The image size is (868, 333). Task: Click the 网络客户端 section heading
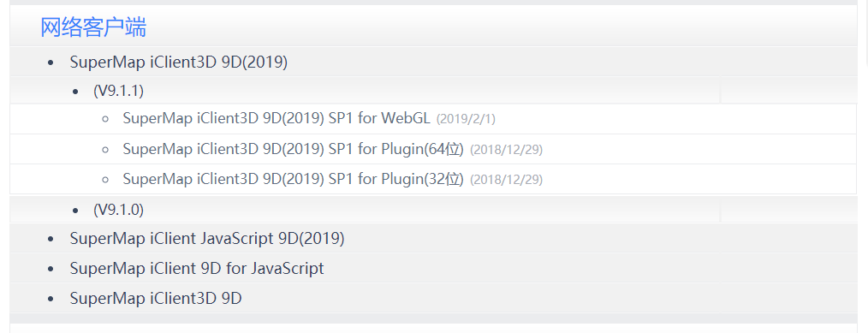tap(93, 27)
